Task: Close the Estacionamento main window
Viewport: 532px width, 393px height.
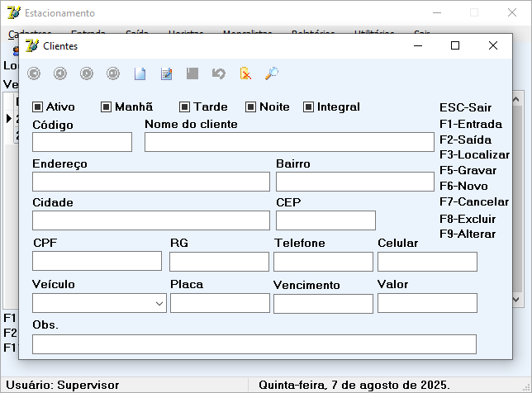Action: [512, 13]
